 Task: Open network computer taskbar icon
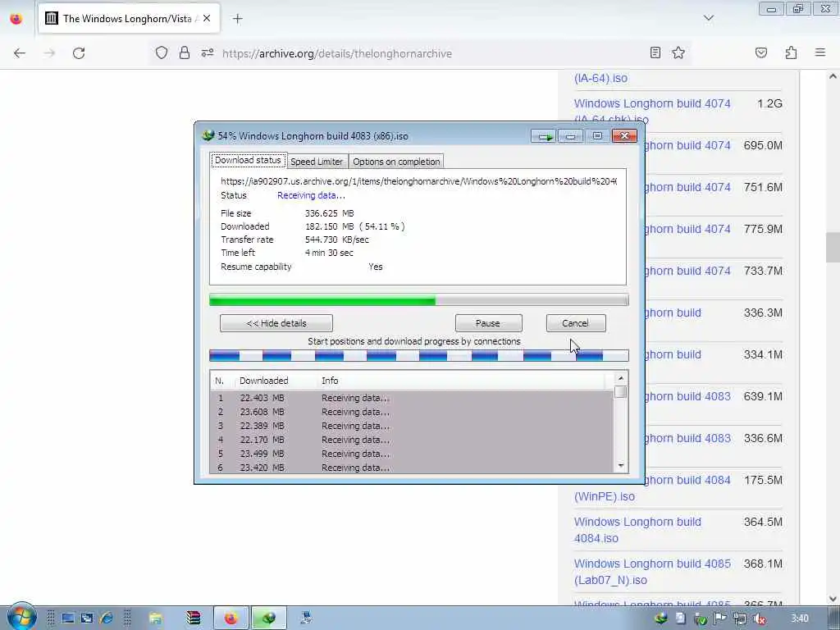point(307,619)
